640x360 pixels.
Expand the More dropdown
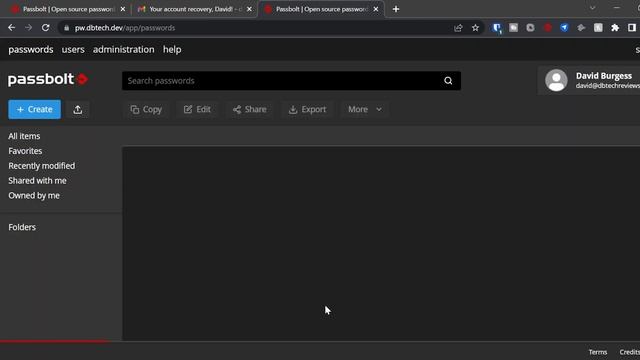[364, 109]
